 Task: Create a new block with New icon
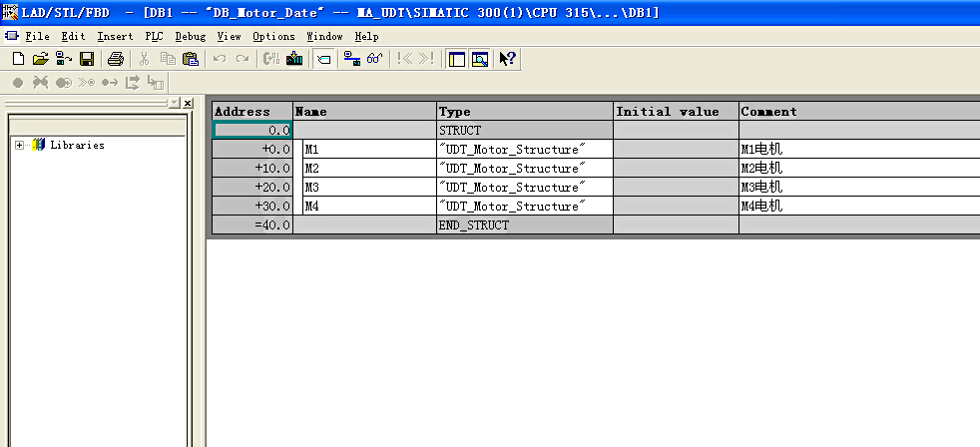click(19, 60)
